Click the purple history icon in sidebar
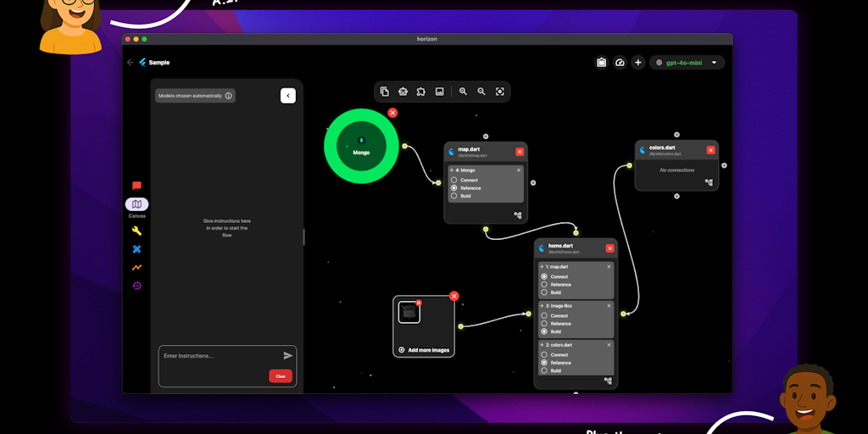This screenshot has height=434, width=868. click(136, 286)
